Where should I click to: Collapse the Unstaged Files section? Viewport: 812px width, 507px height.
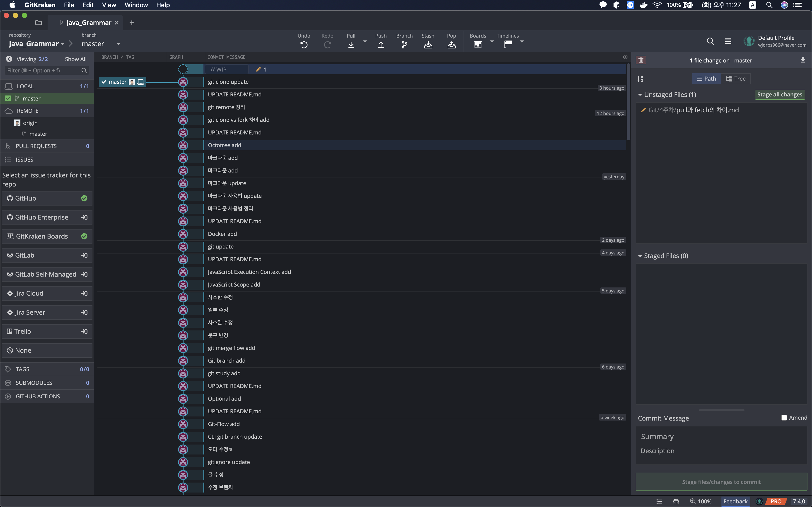640,95
